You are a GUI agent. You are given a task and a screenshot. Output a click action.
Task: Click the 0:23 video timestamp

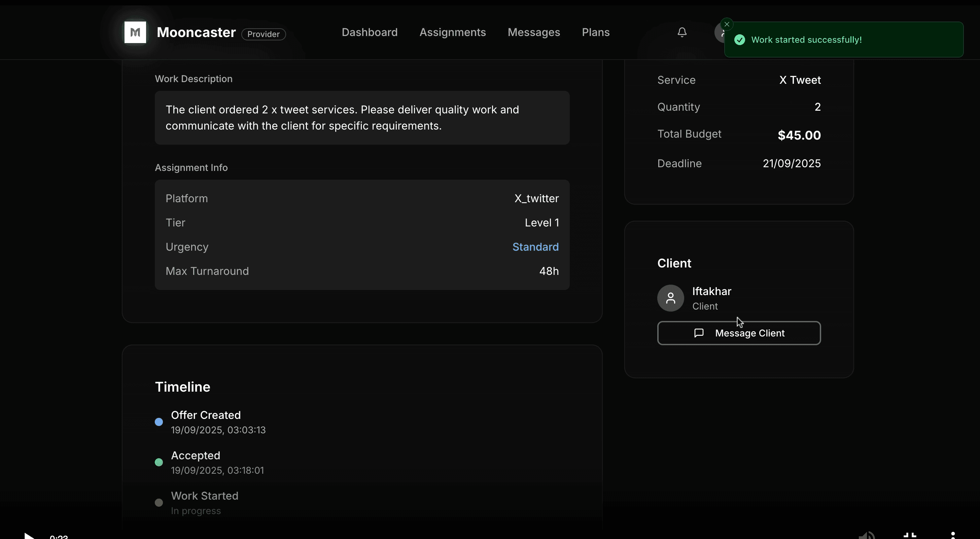click(x=59, y=537)
